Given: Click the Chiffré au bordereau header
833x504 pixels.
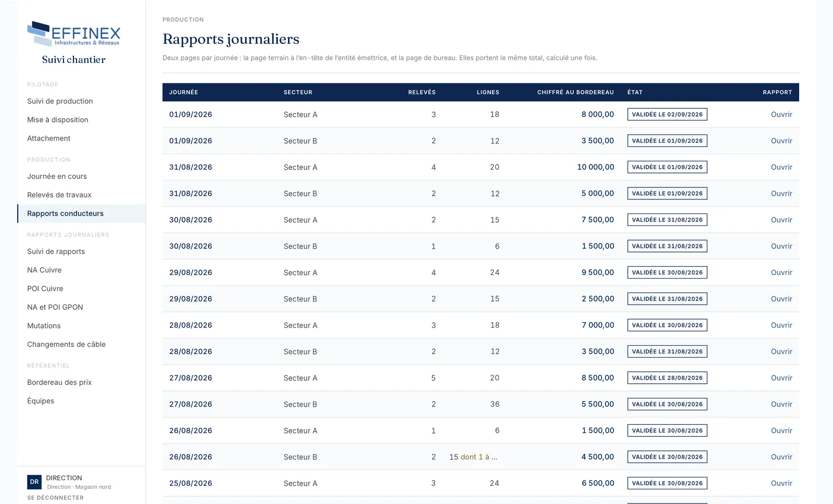Looking at the screenshot, I should tap(575, 92).
